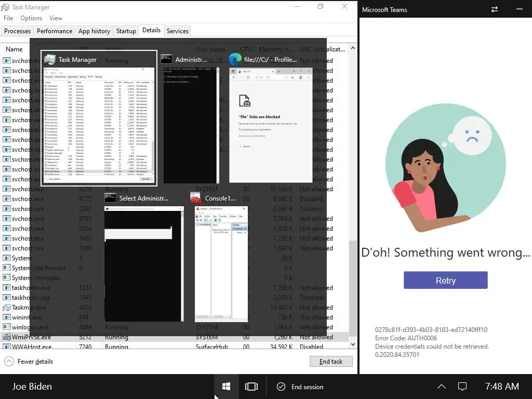Click the winlogon.exe process icon
The width and height of the screenshot is (532, 399).
click(x=6, y=327)
